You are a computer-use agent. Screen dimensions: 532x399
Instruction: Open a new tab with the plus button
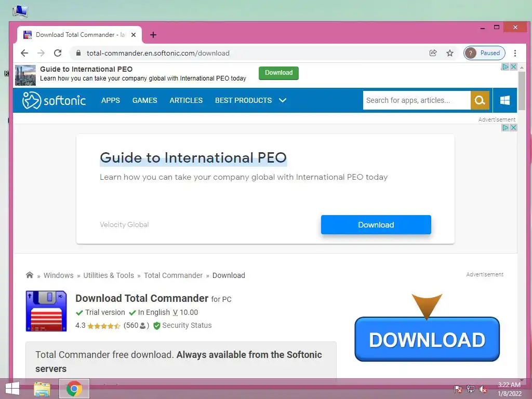153,35
